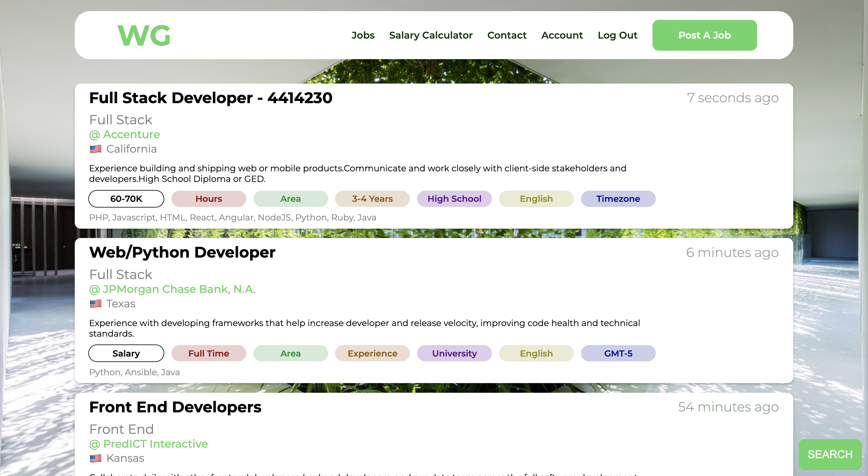Click the Python, Ansible, Java skills line

(x=134, y=372)
